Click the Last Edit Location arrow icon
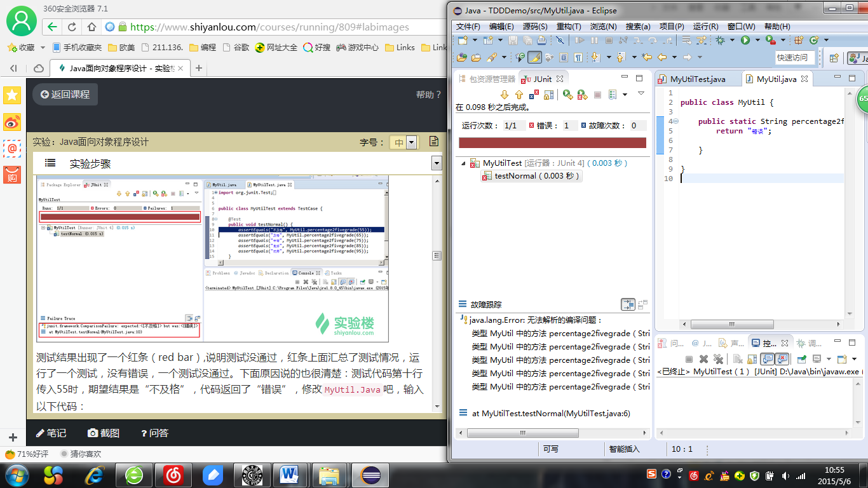The height and width of the screenshot is (488, 868). [x=647, y=57]
